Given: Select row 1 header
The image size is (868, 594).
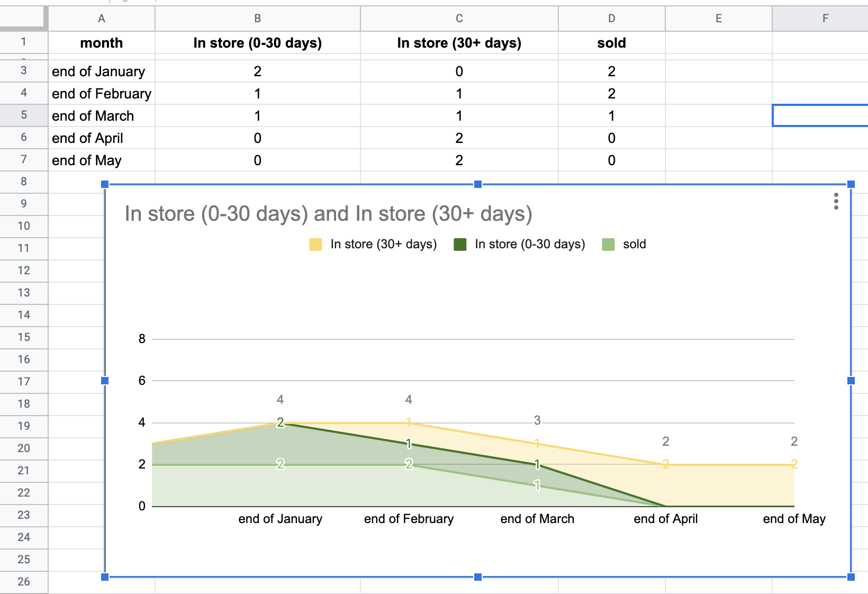Looking at the screenshot, I should click(x=24, y=42).
